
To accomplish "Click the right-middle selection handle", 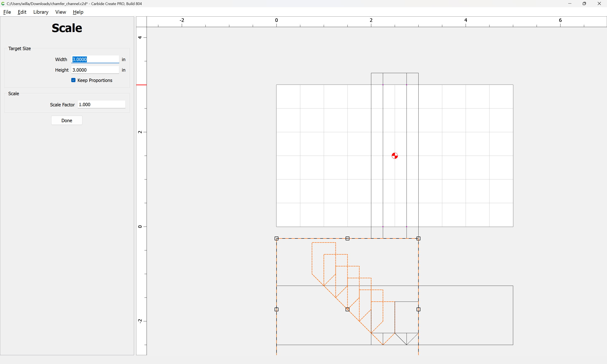I will pyautogui.click(x=418, y=309).
